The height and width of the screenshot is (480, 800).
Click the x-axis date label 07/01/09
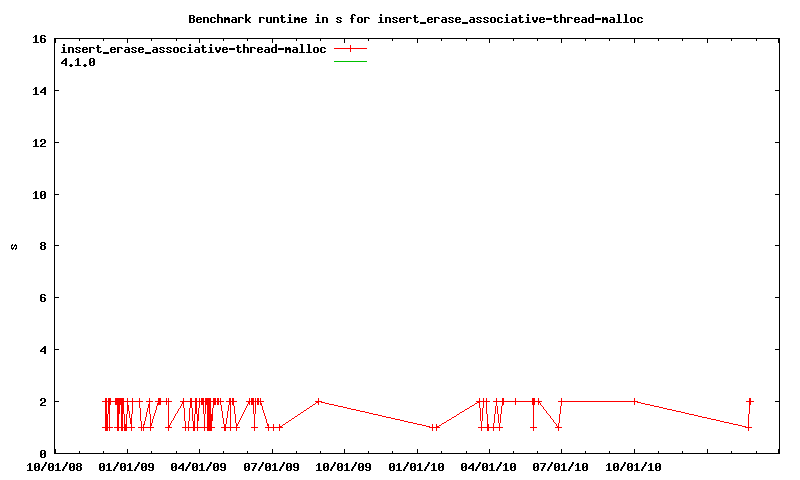(x=271, y=466)
